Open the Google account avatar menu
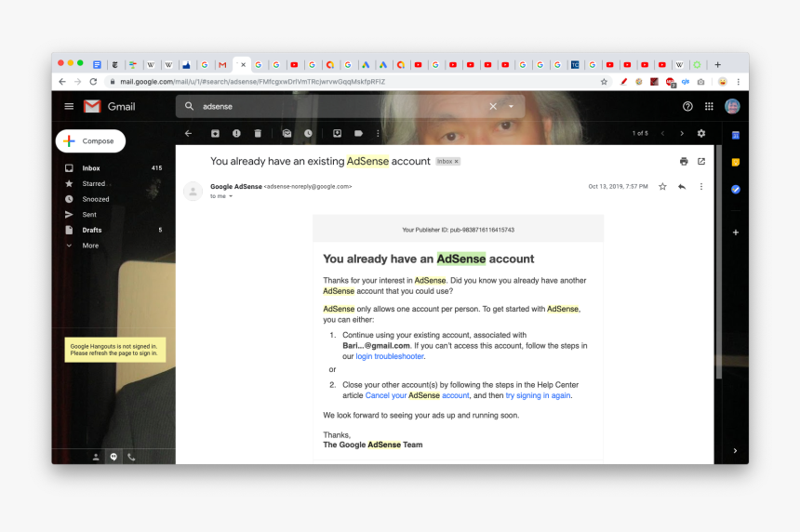Viewport: 800px width, 532px height. pos(732,106)
